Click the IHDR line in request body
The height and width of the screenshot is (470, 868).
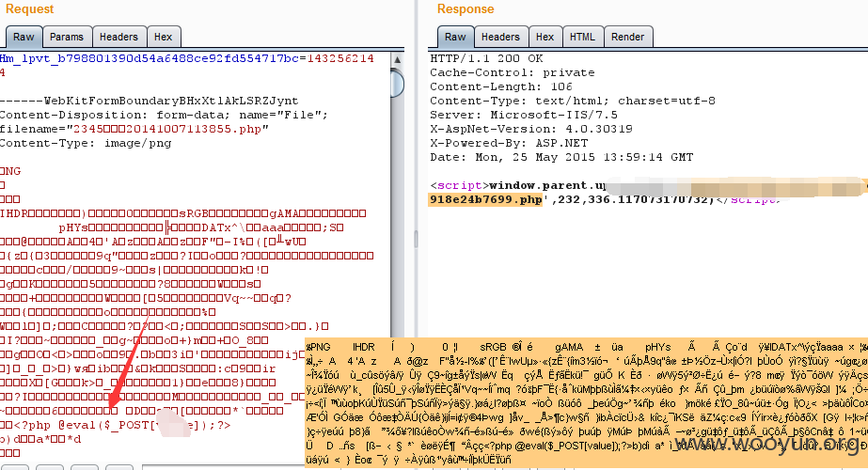click(x=182, y=213)
